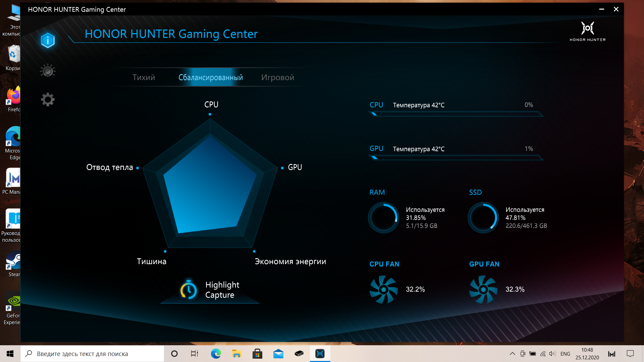The image size is (644, 362).
Task: Click the RAM usage ring
Action: [383, 218]
